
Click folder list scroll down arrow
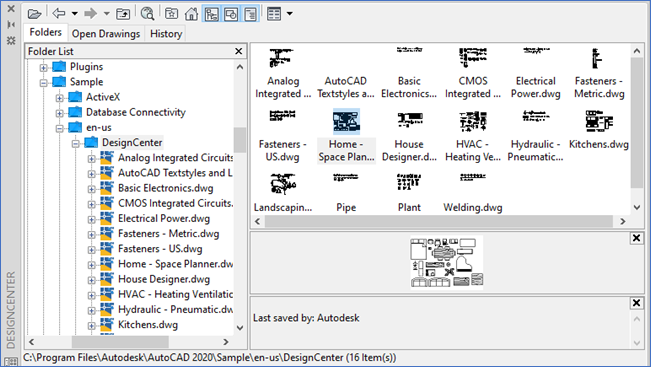[240, 328]
